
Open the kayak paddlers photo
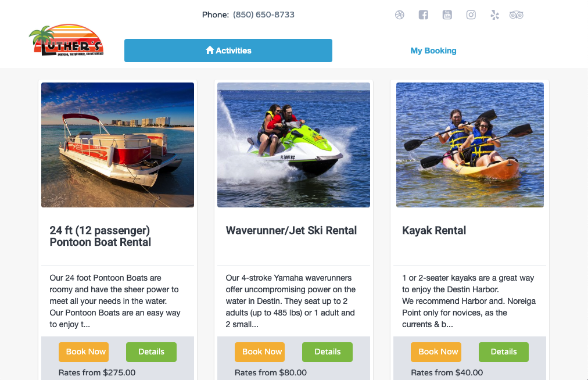pos(470,145)
